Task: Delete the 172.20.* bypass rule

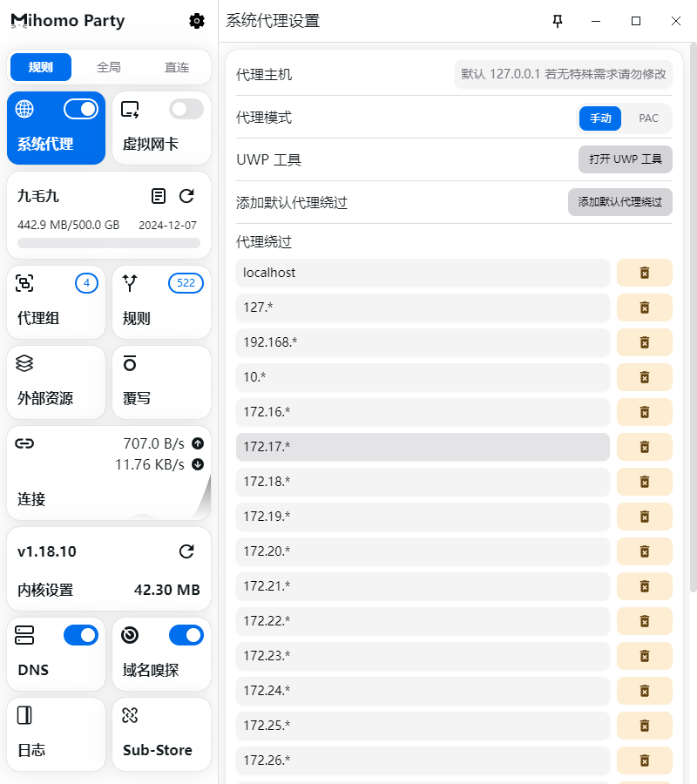Action: [644, 551]
